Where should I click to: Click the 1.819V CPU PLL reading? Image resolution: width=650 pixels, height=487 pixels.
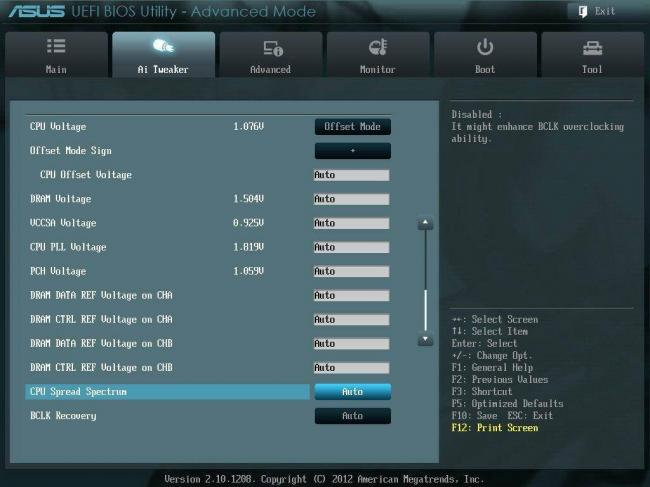click(x=248, y=247)
